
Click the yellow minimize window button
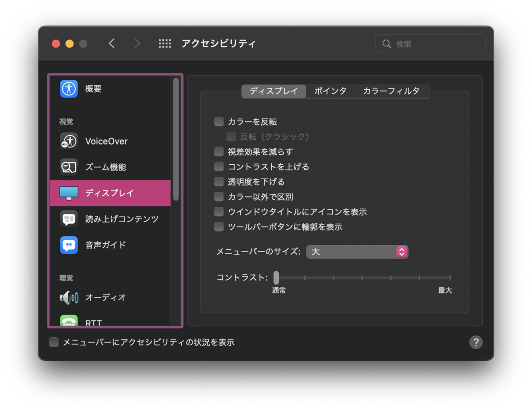(x=70, y=43)
